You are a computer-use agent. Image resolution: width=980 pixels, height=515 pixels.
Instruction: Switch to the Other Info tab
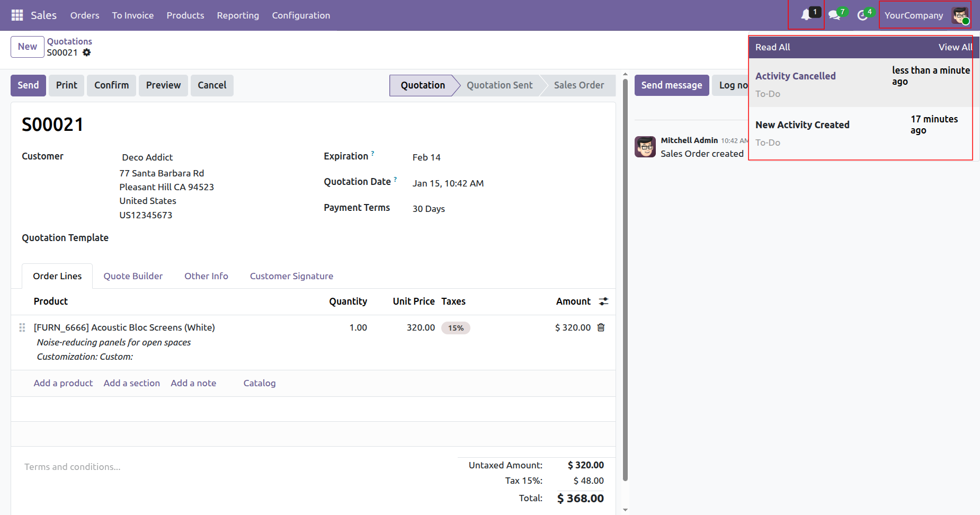coord(206,276)
